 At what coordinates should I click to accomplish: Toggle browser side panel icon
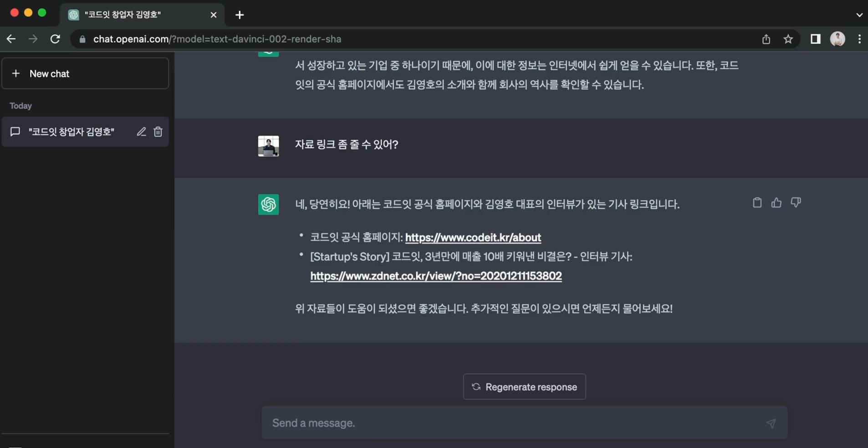click(x=816, y=39)
